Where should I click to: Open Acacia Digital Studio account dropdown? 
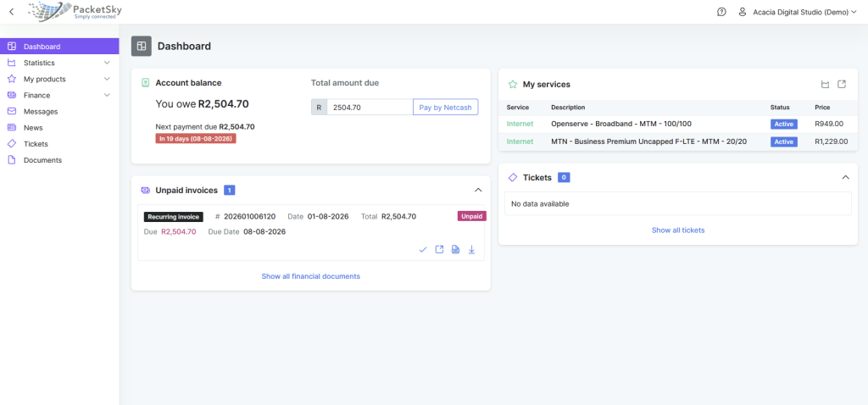click(x=804, y=12)
